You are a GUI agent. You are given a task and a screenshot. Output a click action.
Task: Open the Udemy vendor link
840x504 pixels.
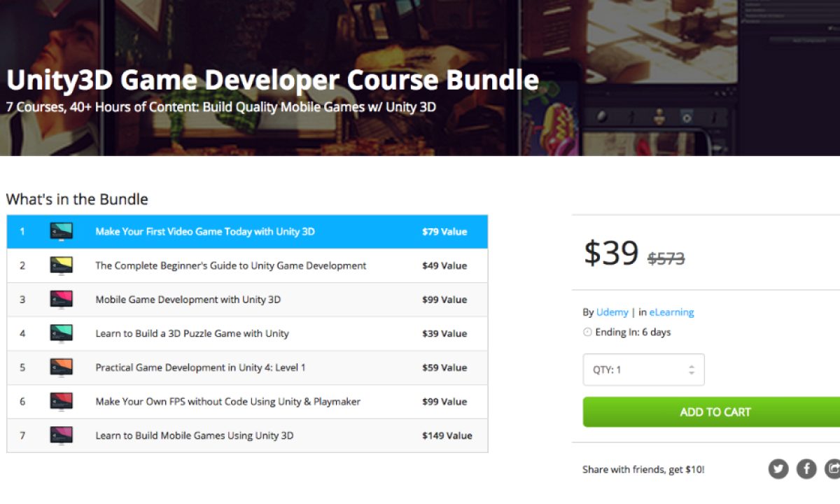[612, 312]
